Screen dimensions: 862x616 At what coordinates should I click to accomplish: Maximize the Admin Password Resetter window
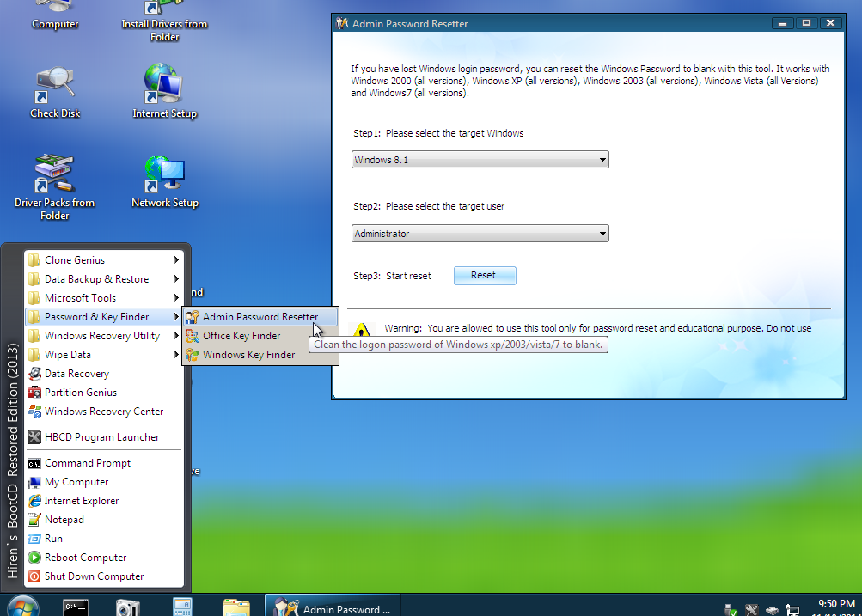(x=806, y=23)
